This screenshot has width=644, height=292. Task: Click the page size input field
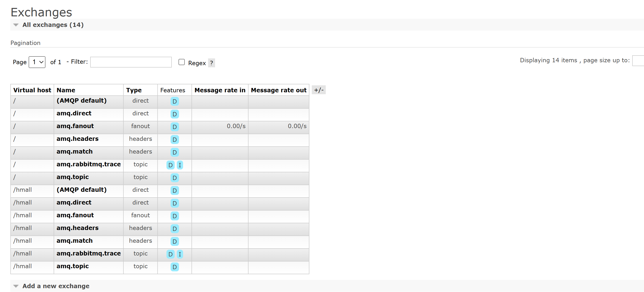(638, 61)
